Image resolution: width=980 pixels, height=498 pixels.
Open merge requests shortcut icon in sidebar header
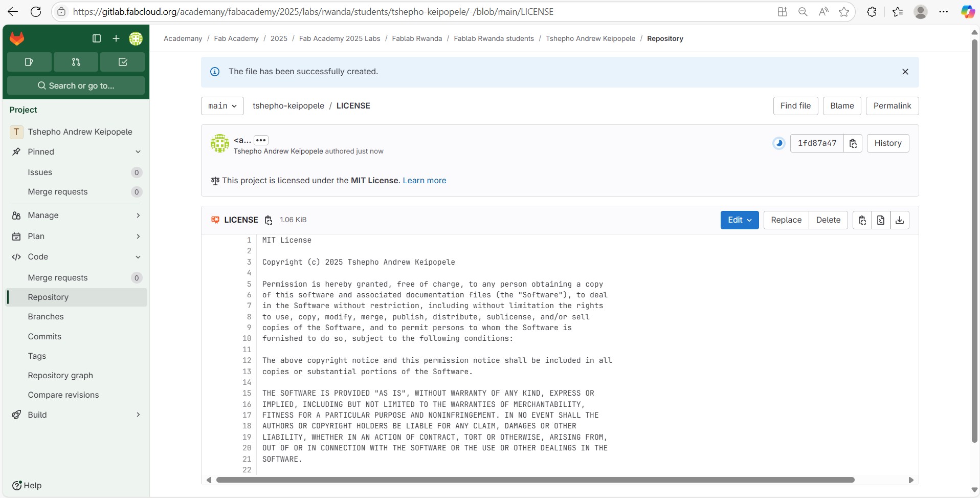click(76, 62)
